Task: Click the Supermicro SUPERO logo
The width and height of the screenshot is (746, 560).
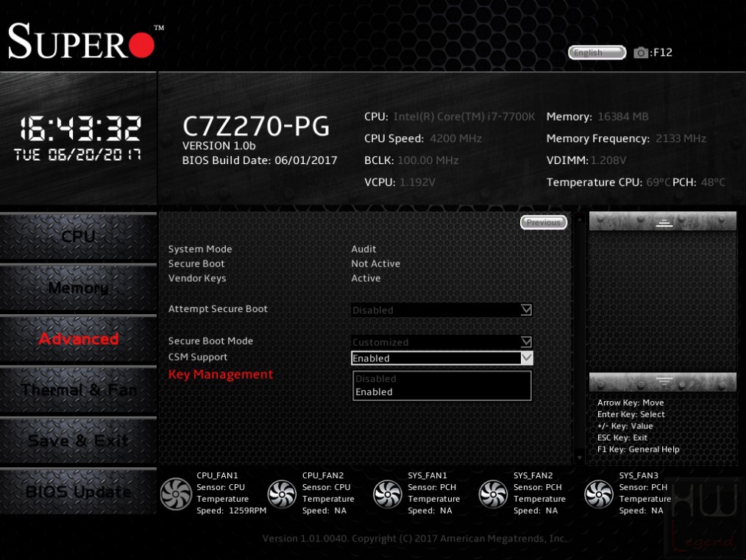Action: coord(86,41)
